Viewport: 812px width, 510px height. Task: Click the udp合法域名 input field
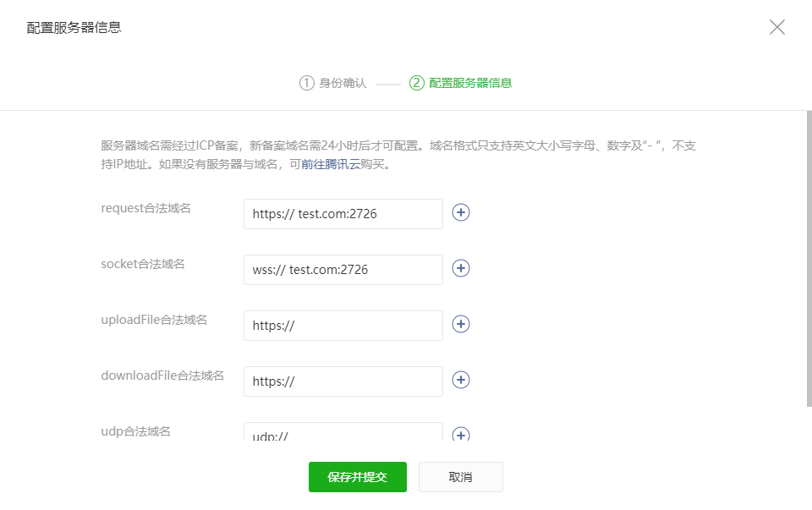[x=343, y=433]
